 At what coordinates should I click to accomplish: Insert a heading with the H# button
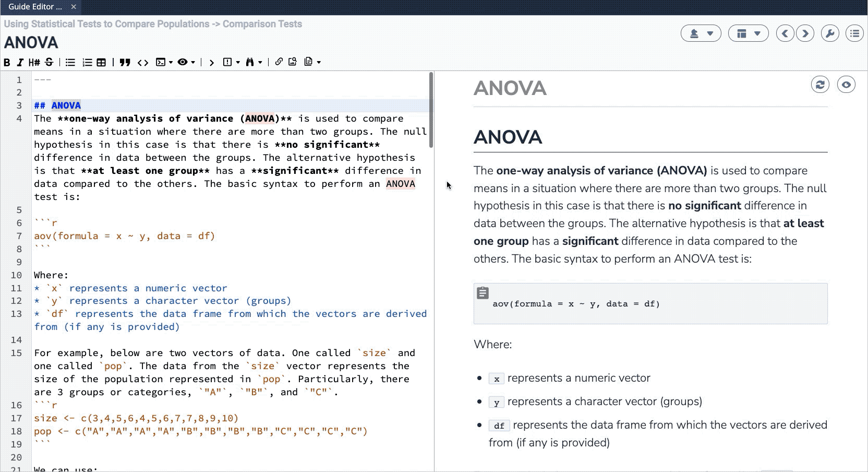pyautogui.click(x=34, y=62)
